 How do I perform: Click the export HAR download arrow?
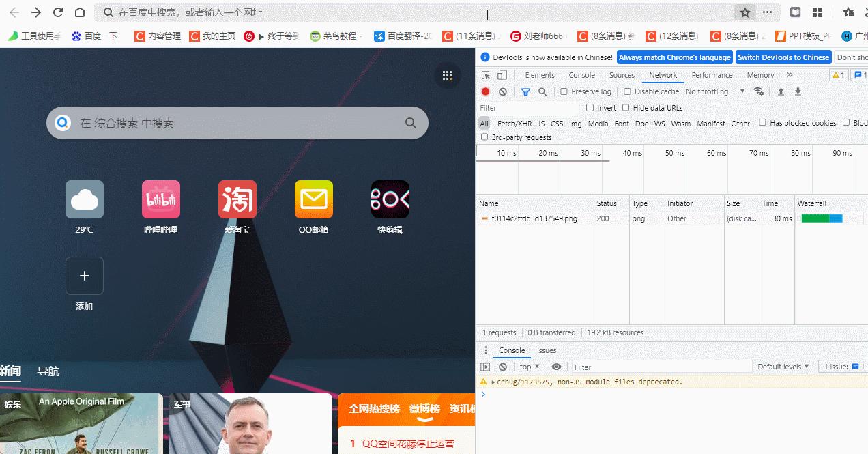coord(798,91)
